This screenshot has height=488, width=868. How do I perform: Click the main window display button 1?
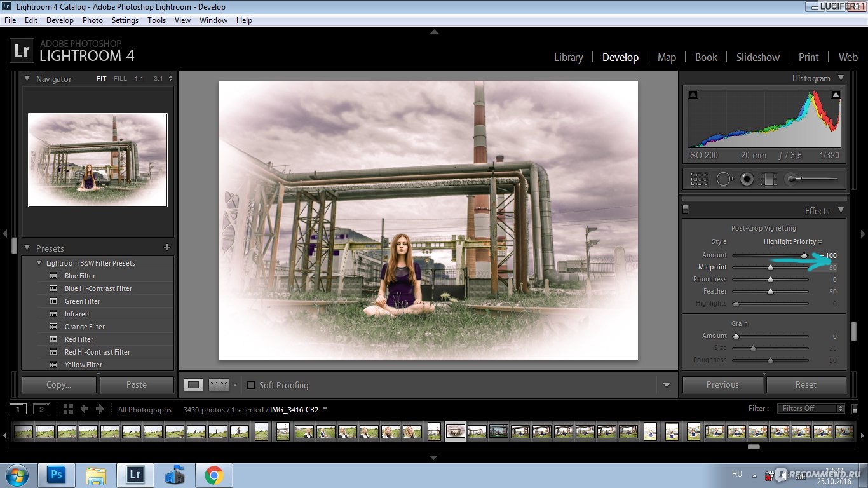18,409
